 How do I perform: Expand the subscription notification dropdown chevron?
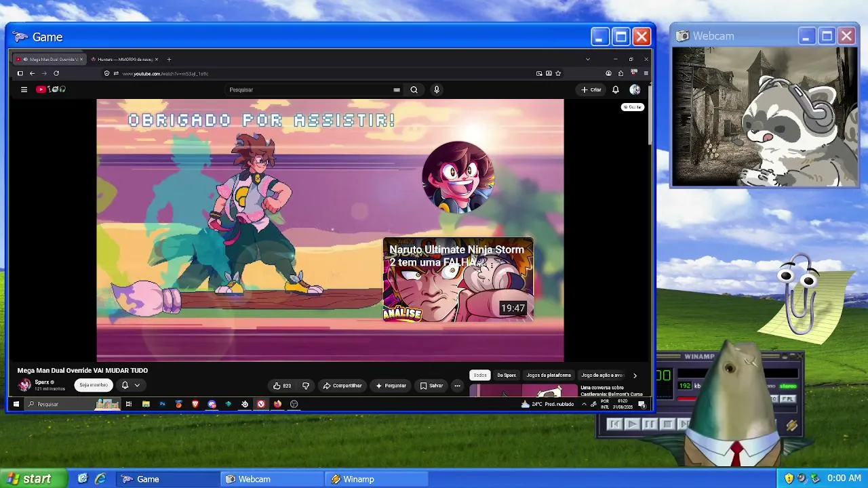click(137, 385)
